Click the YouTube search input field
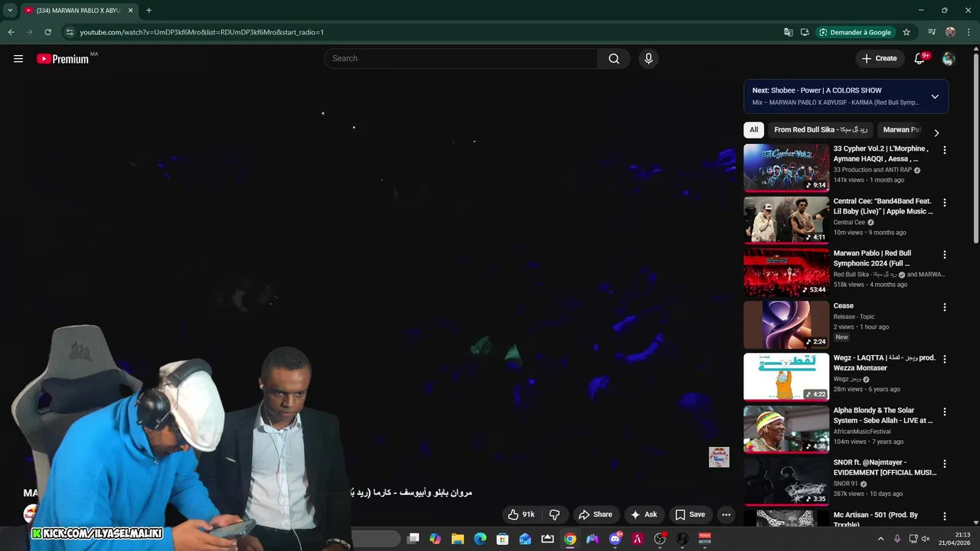Viewport: 980px width, 551px height. click(461, 58)
